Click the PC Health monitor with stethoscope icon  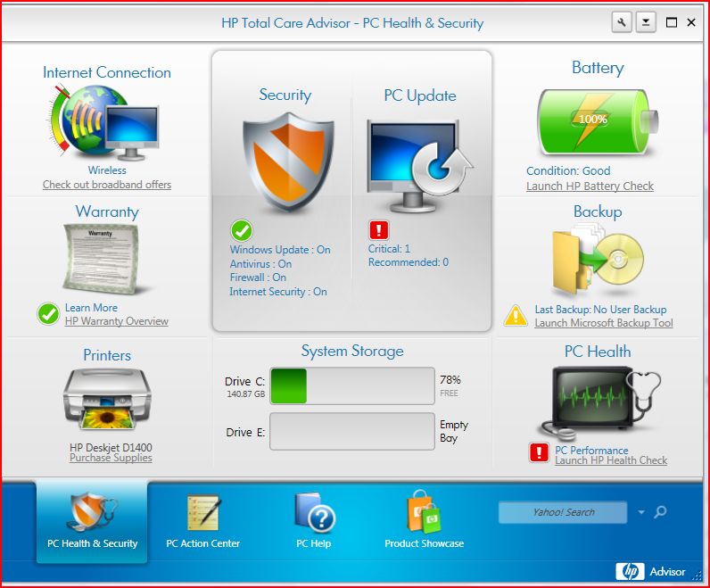(600, 402)
